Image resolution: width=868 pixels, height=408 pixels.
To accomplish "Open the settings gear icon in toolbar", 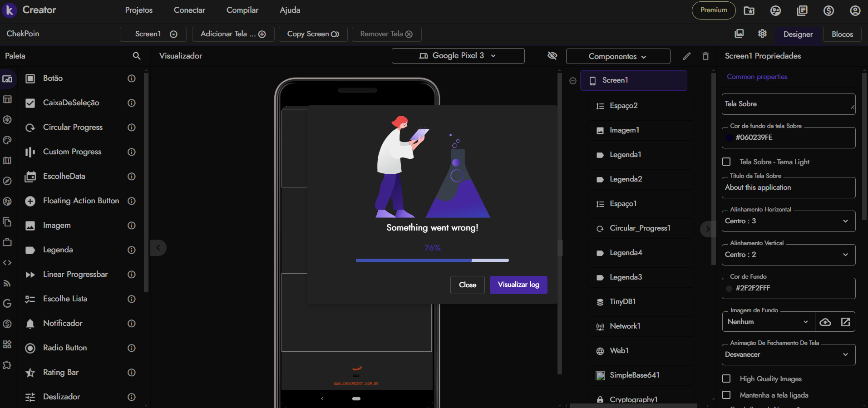I will tap(762, 34).
